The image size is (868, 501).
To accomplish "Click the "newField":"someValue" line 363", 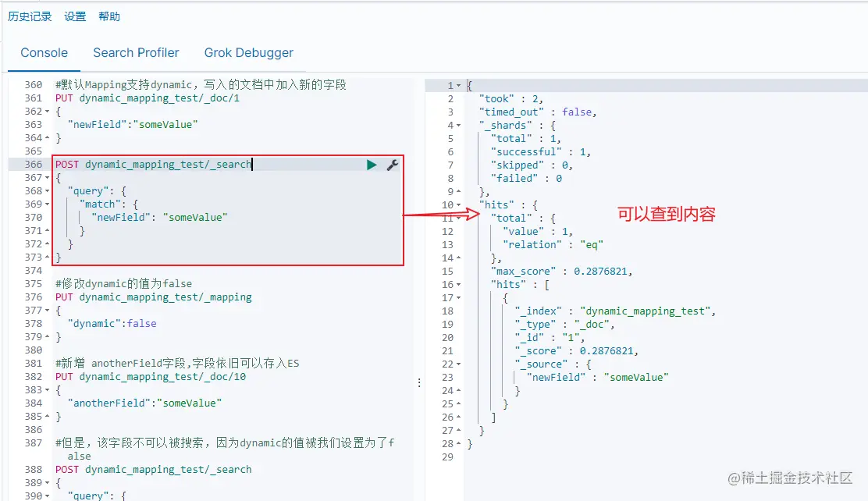I will pos(132,125).
